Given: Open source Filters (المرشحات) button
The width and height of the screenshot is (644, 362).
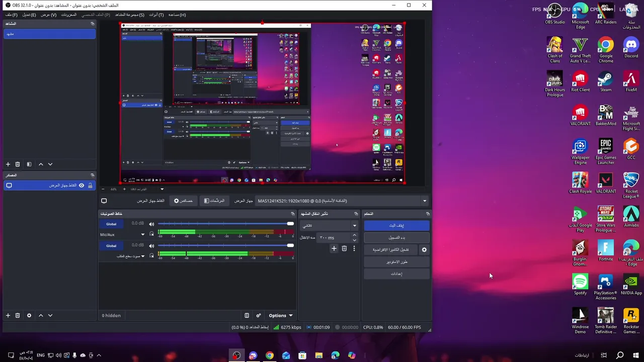Looking at the screenshot, I should coord(214,201).
